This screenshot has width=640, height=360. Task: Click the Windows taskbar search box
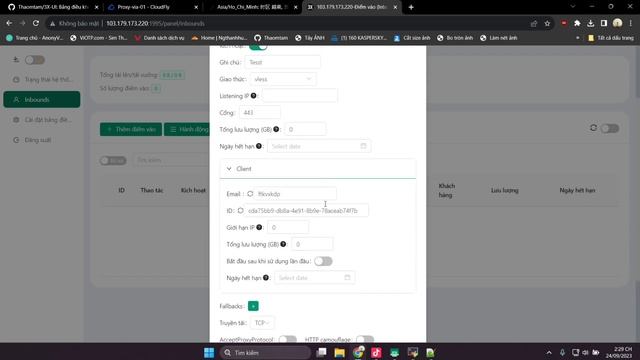click(265, 352)
